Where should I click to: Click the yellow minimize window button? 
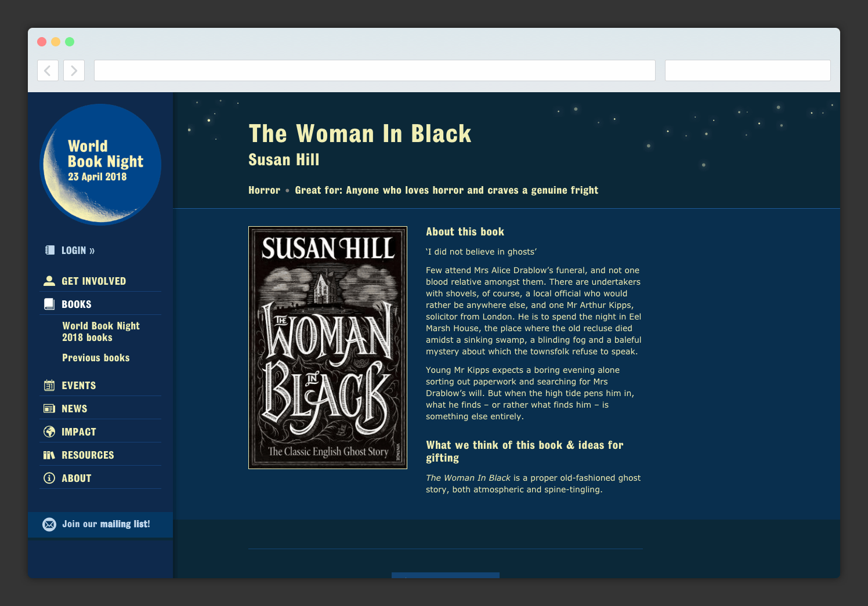point(56,42)
